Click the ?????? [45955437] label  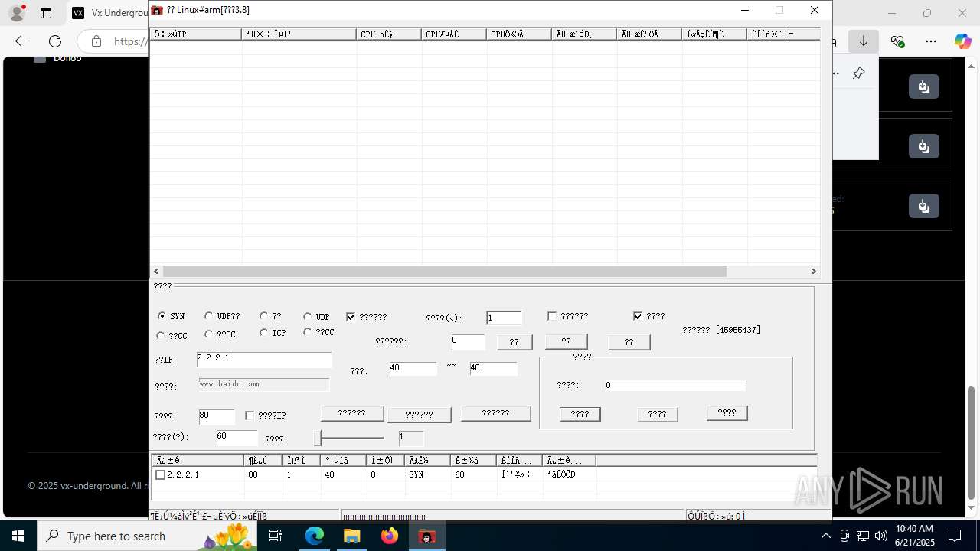tap(721, 330)
